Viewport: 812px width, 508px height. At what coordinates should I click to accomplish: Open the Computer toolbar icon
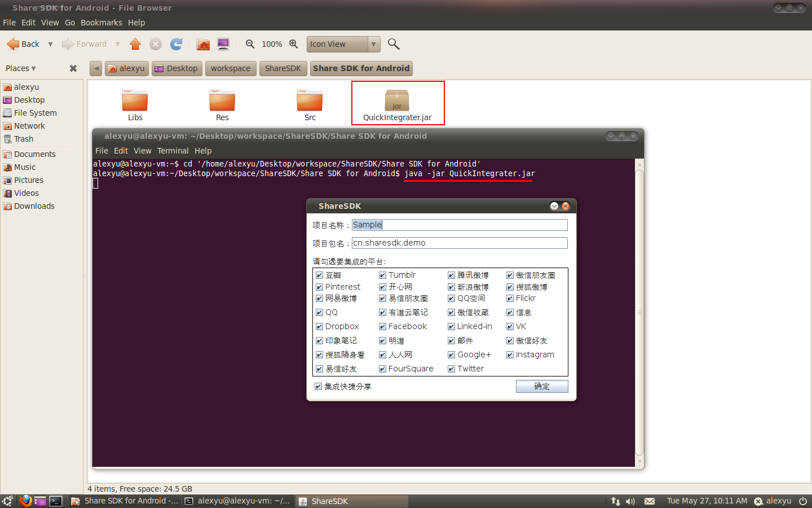(223, 44)
